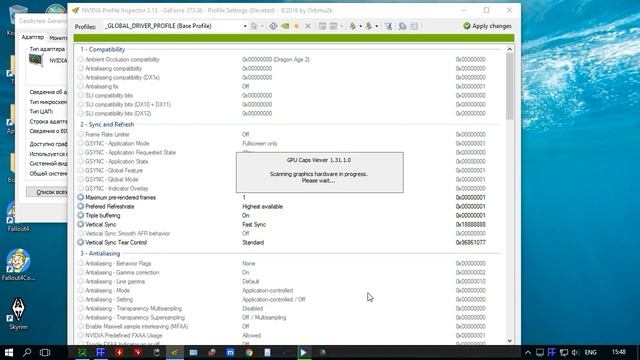The width and height of the screenshot is (640, 360).
Task: Select the 'Triple buffering' setting row
Action: (x=288, y=216)
